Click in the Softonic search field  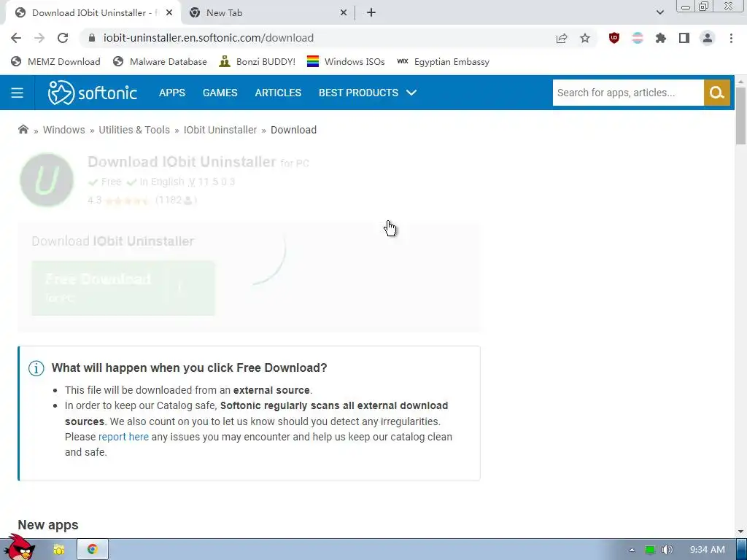(628, 93)
